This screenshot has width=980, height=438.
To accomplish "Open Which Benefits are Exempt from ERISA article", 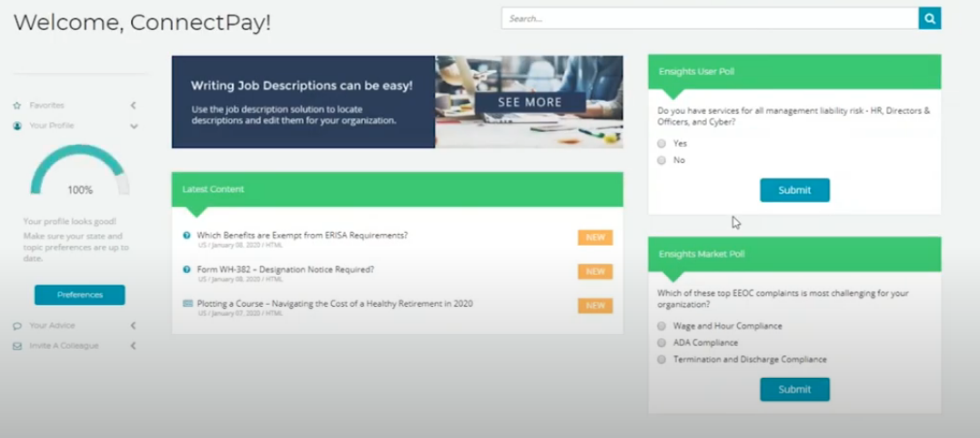I will pyautogui.click(x=302, y=235).
